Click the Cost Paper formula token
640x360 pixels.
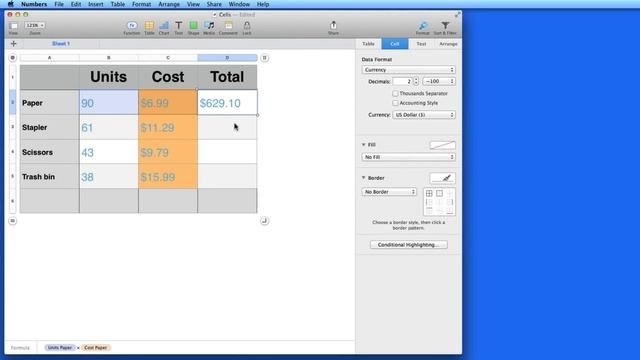96,348
